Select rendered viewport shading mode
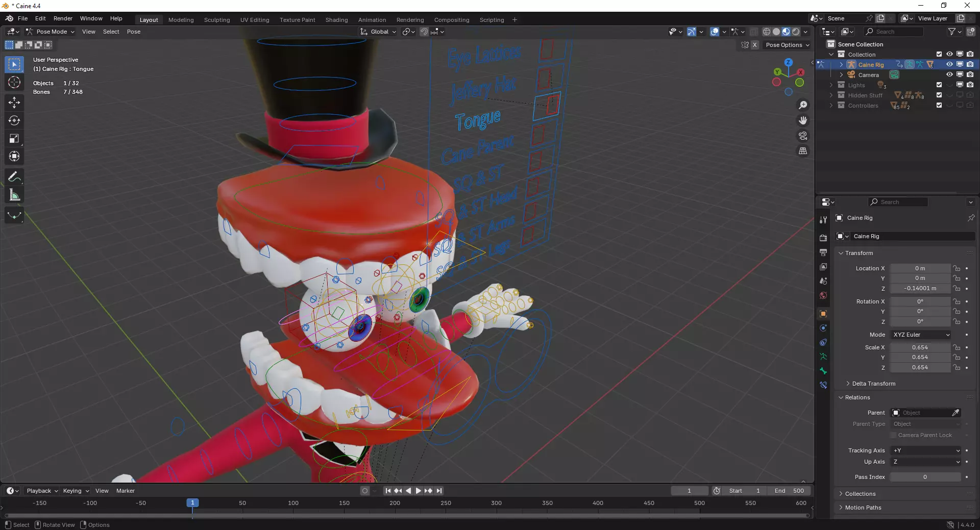980x530 pixels. pos(796,32)
